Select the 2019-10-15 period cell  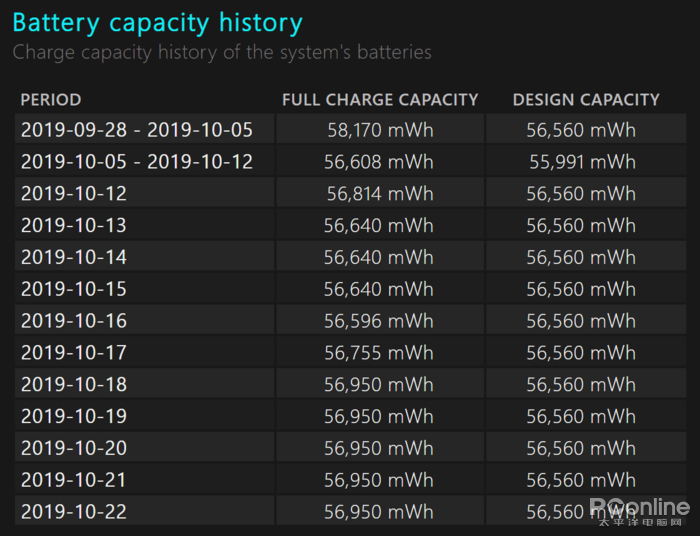(x=74, y=290)
